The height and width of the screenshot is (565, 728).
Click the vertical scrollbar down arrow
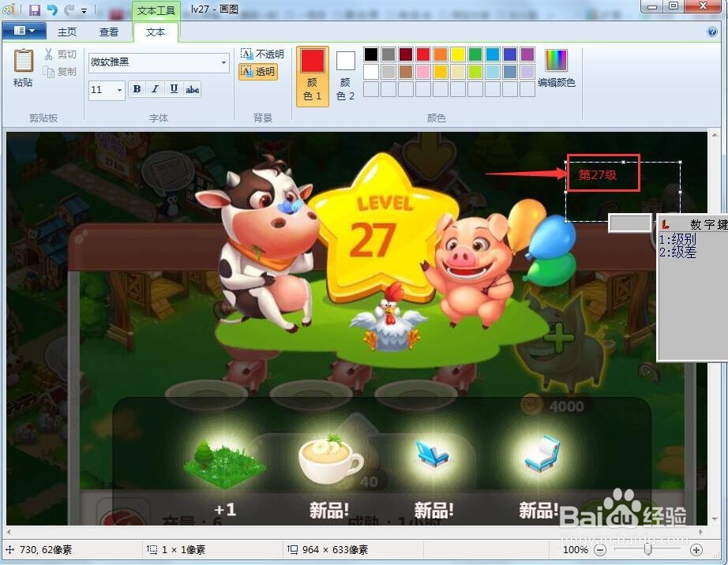(714, 520)
